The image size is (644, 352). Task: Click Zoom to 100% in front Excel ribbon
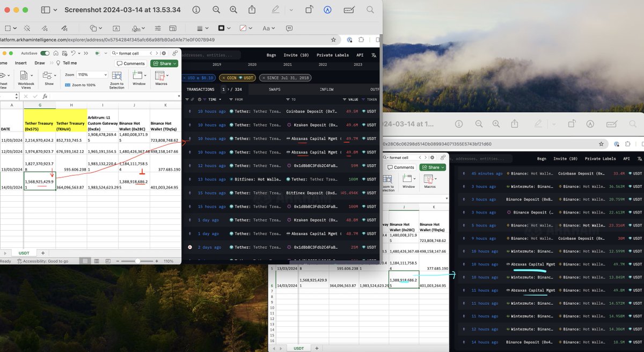pyautogui.click(x=80, y=85)
